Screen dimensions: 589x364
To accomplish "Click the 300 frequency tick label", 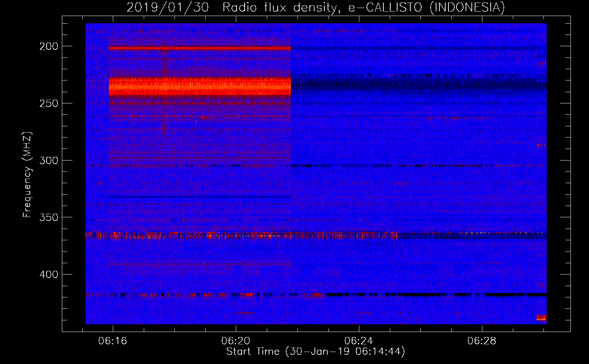I will [x=49, y=161].
